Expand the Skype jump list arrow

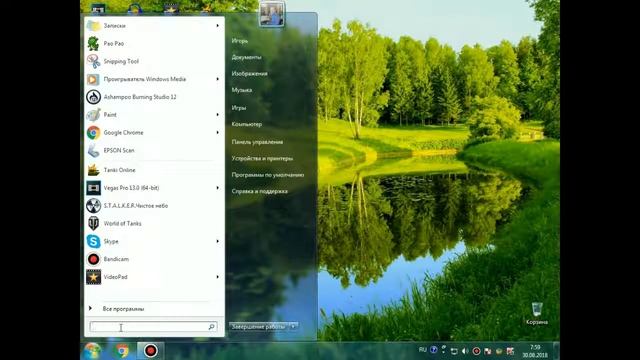click(x=218, y=241)
